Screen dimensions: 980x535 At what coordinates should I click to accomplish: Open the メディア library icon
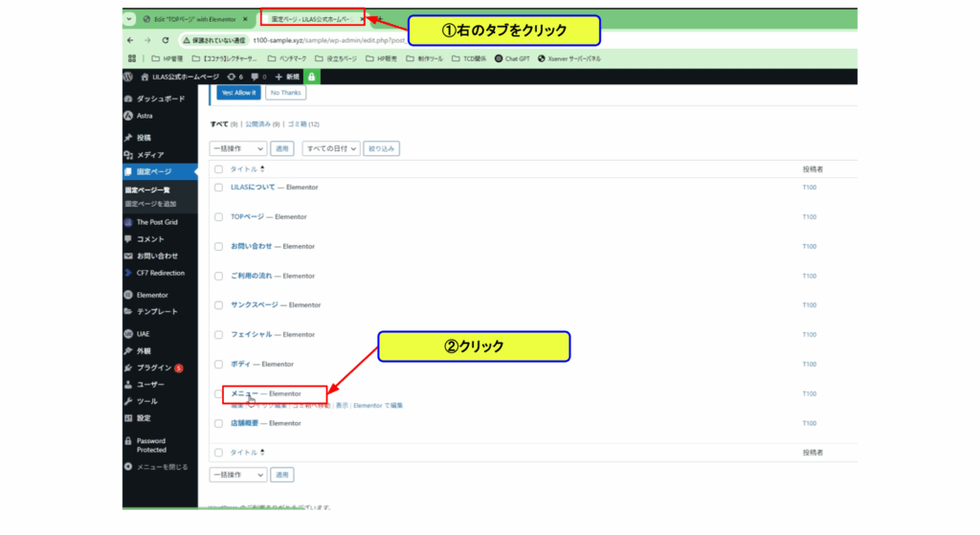[x=129, y=154]
